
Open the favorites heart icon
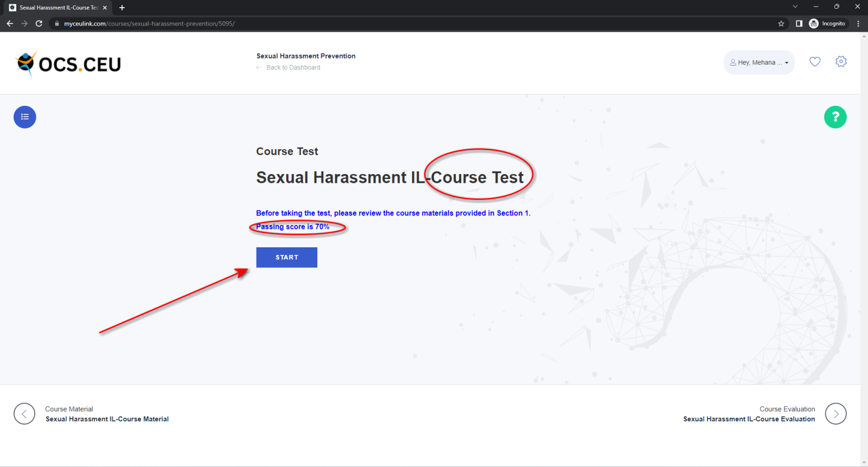click(815, 62)
